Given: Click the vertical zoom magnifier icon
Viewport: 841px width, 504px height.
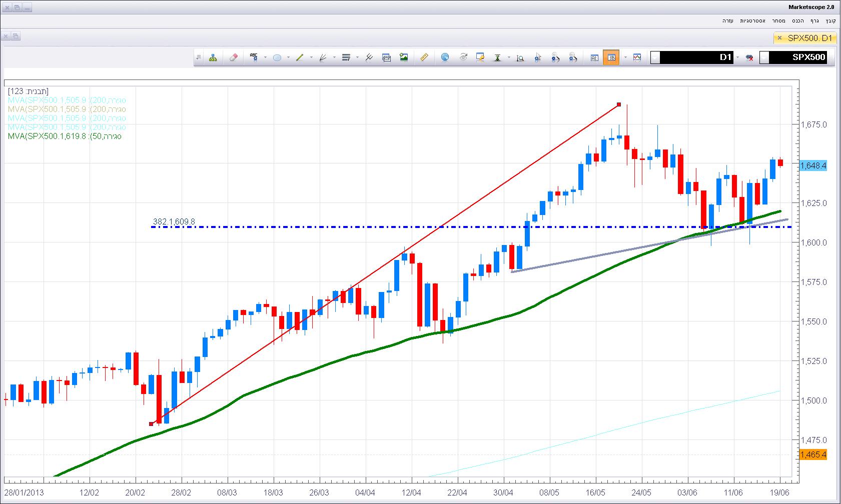Looking at the screenshot, I should click(520, 57).
